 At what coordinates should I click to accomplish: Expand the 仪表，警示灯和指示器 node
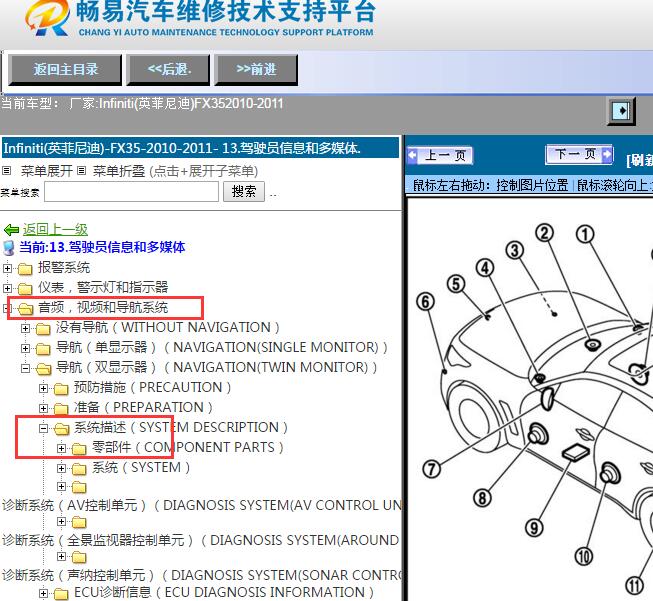click(x=7, y=288)
